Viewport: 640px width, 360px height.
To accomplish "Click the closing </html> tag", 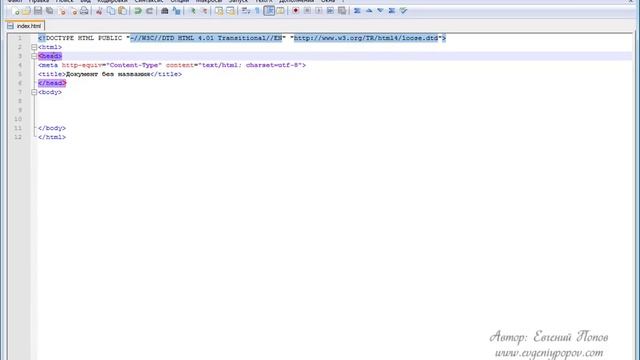I will [x=52, y=137].
